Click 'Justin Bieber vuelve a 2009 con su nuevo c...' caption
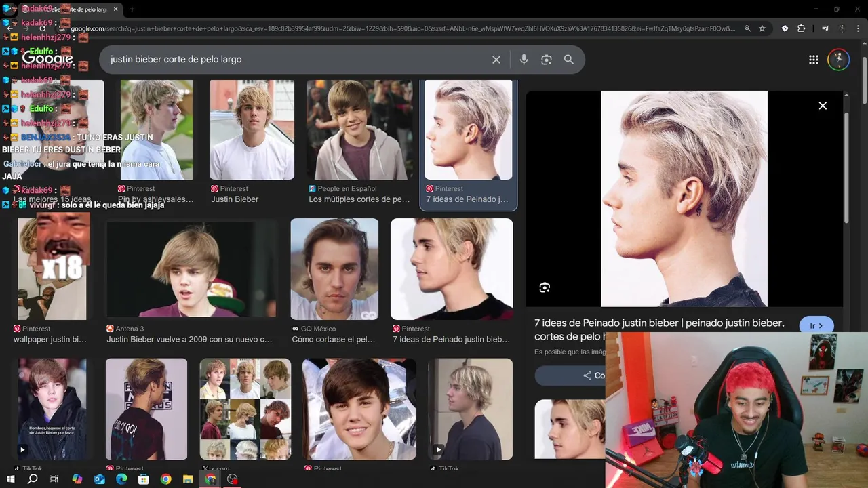The height and width of the screenshot is (488, 868). [189, 339]
